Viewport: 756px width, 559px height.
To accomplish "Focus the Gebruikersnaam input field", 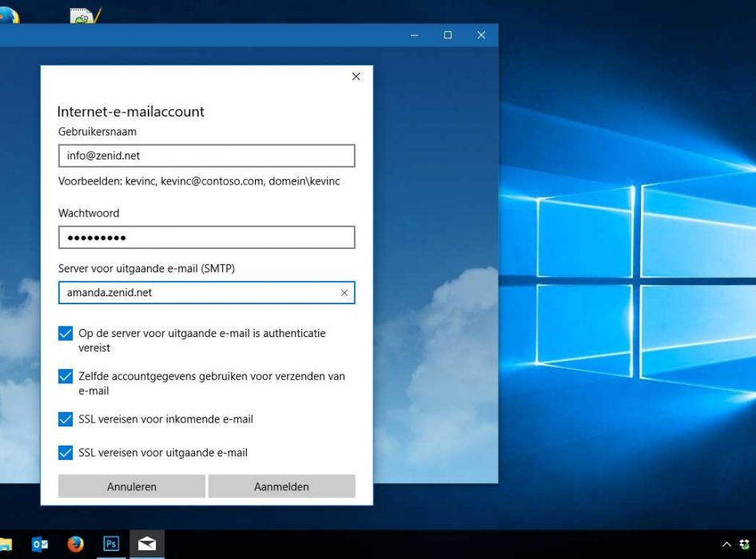I will (x=207, y=156).
